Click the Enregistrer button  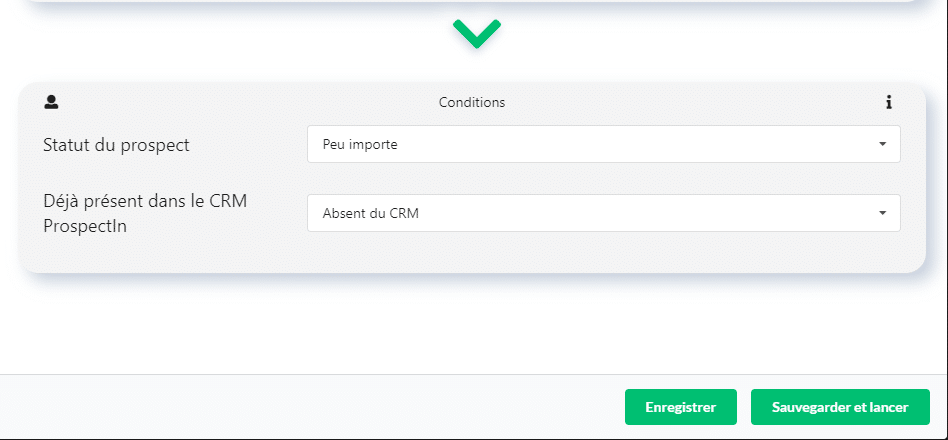coord(681,407)
